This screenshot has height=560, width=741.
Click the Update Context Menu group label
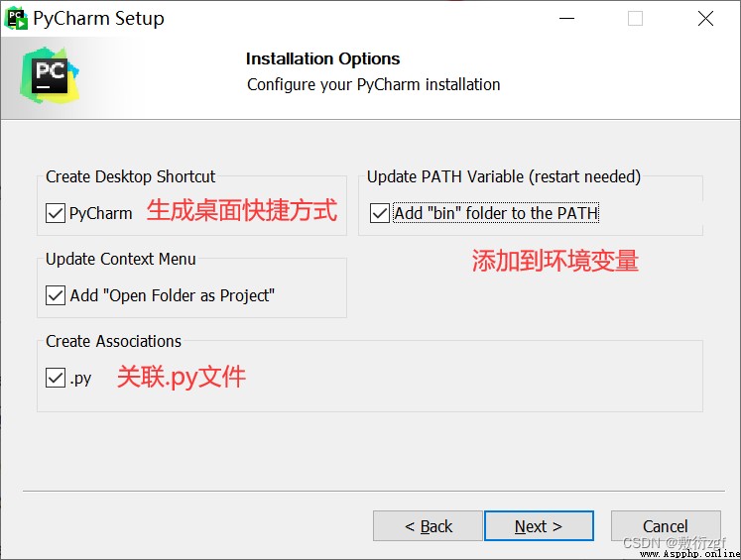pyautogui.click(x=120, y=259)
